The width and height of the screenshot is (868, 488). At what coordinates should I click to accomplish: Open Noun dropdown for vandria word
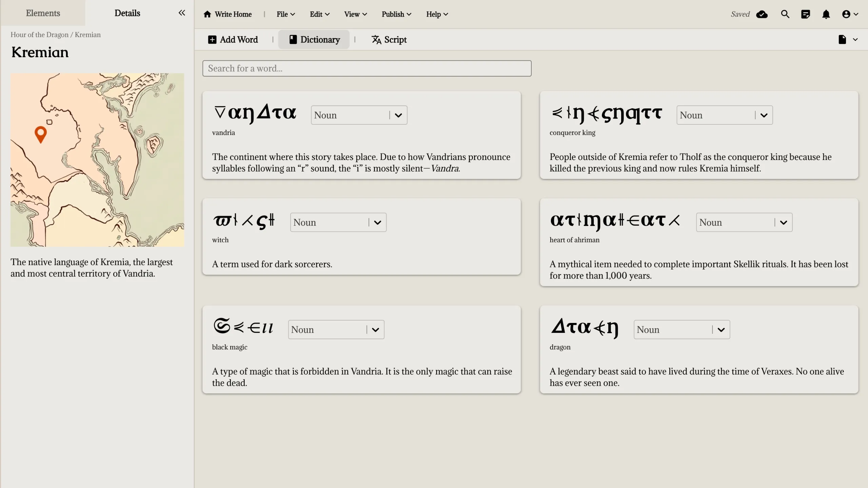coord(398,115)
